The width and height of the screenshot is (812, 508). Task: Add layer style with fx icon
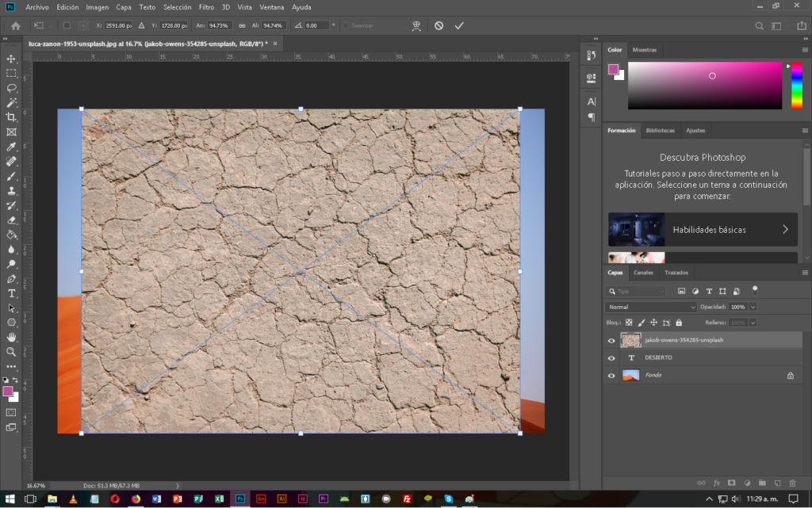pyautogui.click(x=717, y=483)
